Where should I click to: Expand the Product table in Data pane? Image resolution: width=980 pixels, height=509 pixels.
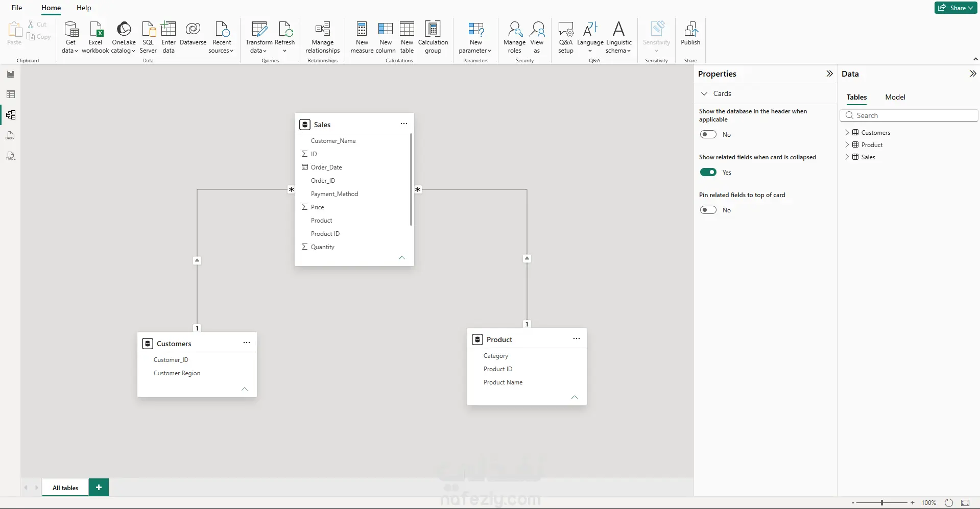(847, 144)
